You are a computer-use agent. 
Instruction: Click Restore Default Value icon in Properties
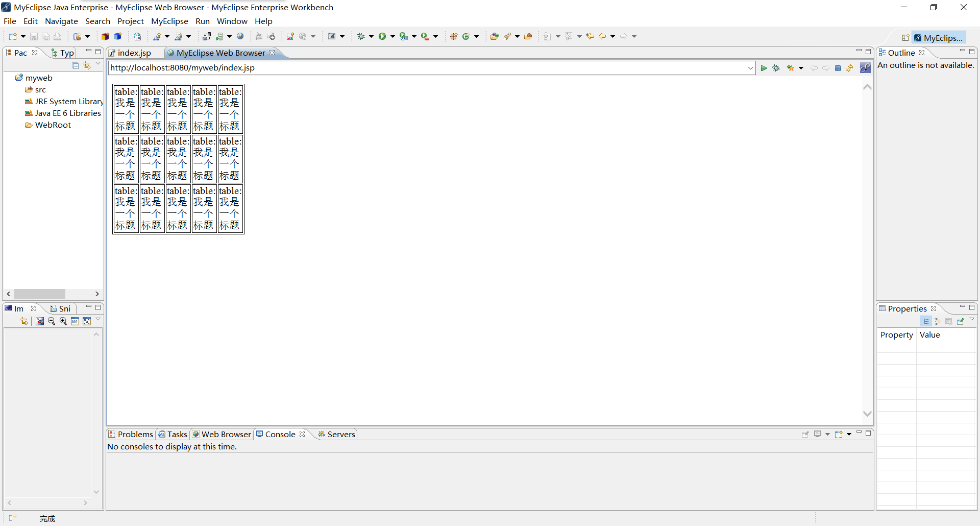pos(949,321)
